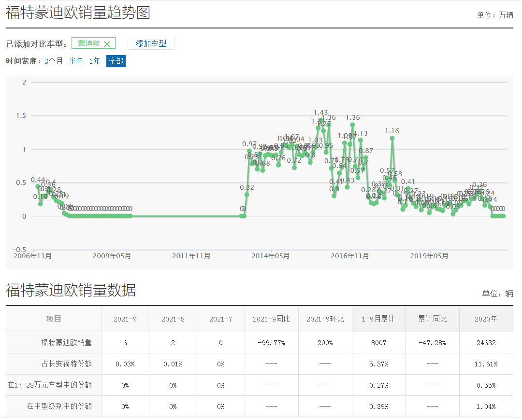
Task: Click the 11.61% cell
Action: coord(486,364)
